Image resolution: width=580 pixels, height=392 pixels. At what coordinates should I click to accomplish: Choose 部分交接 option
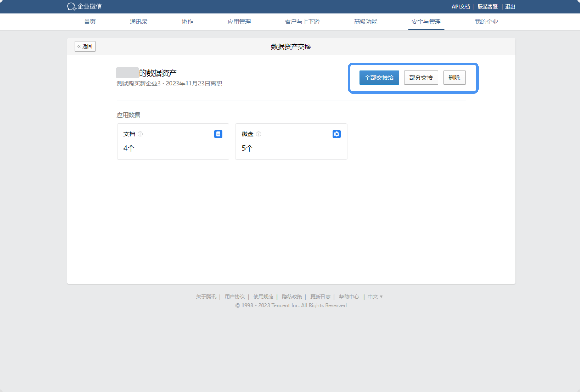click(421, 78)
